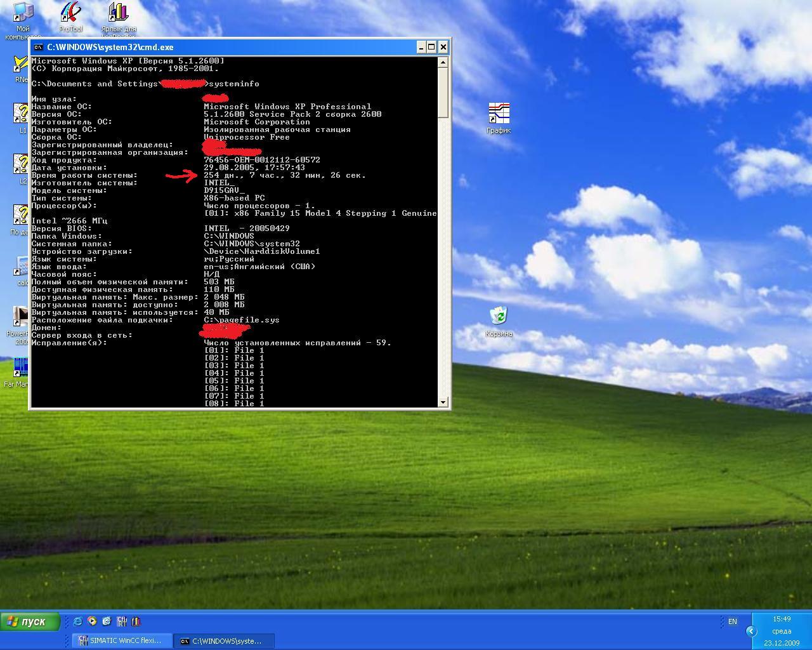Click \Device\HarddiskVolume1 boot device text

click(x=262, y=251)
